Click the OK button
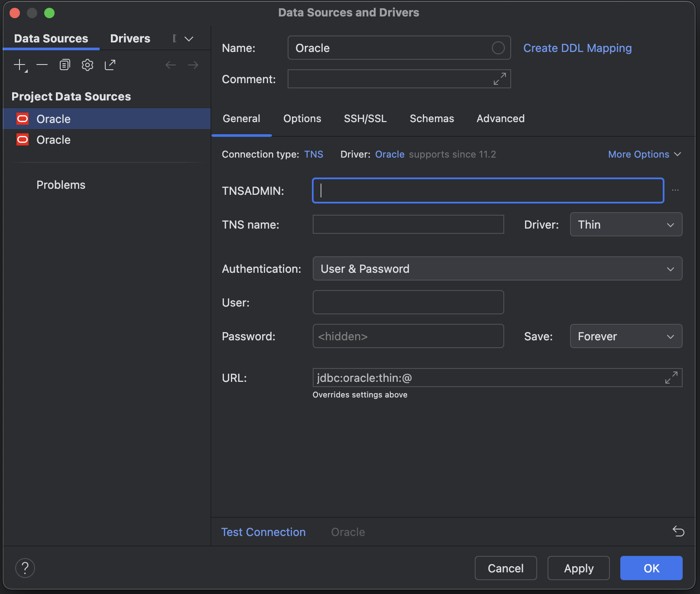 click(x=651, y=568)
